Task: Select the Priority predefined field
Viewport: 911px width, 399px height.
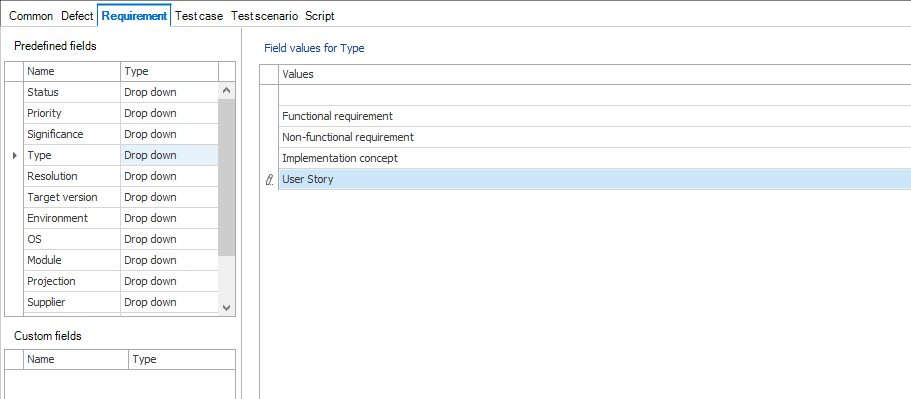Action: tap(121, 113)
